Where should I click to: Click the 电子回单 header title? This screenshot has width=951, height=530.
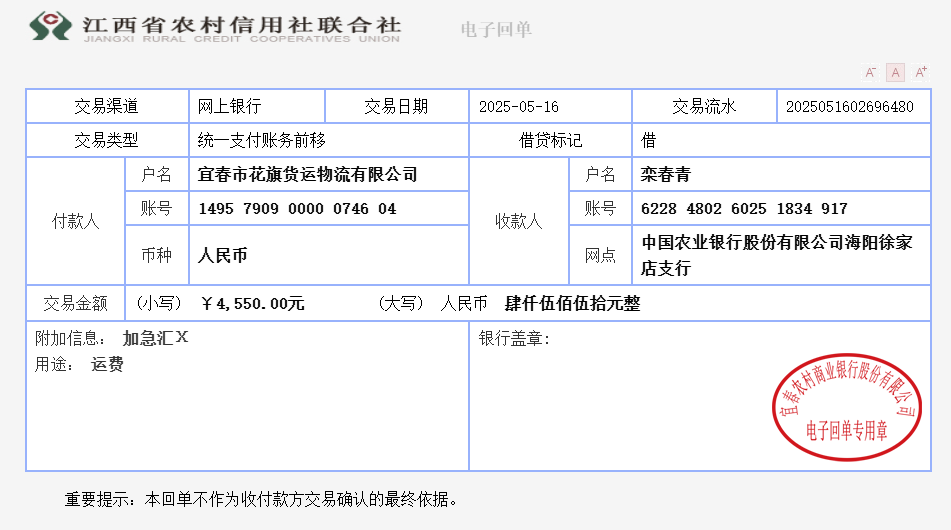(496, 29)
